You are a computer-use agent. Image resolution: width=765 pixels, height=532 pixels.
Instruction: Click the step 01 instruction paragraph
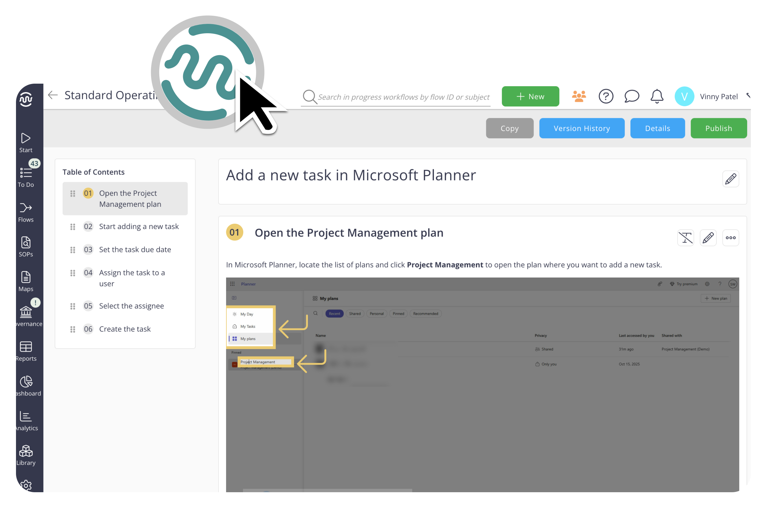(444, 265)
